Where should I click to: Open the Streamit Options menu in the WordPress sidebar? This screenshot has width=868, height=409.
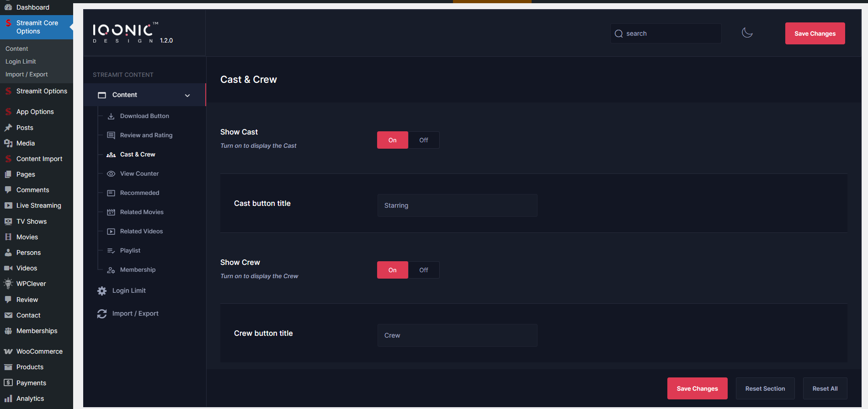(x=42, y=91)
